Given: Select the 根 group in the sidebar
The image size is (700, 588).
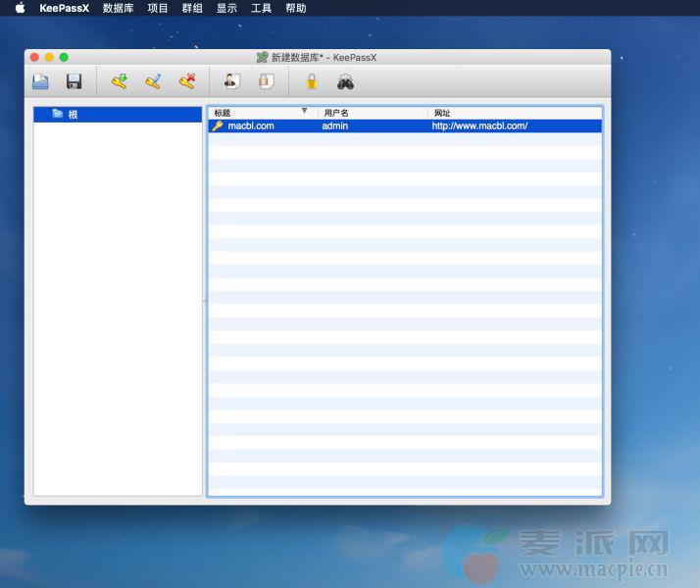Looking at the screenshot, I should [73, 115].
